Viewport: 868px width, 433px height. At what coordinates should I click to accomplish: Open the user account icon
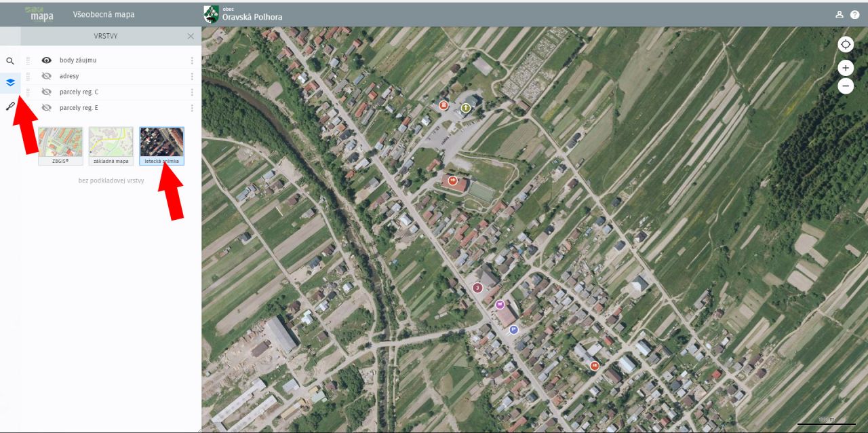(840, 14)
